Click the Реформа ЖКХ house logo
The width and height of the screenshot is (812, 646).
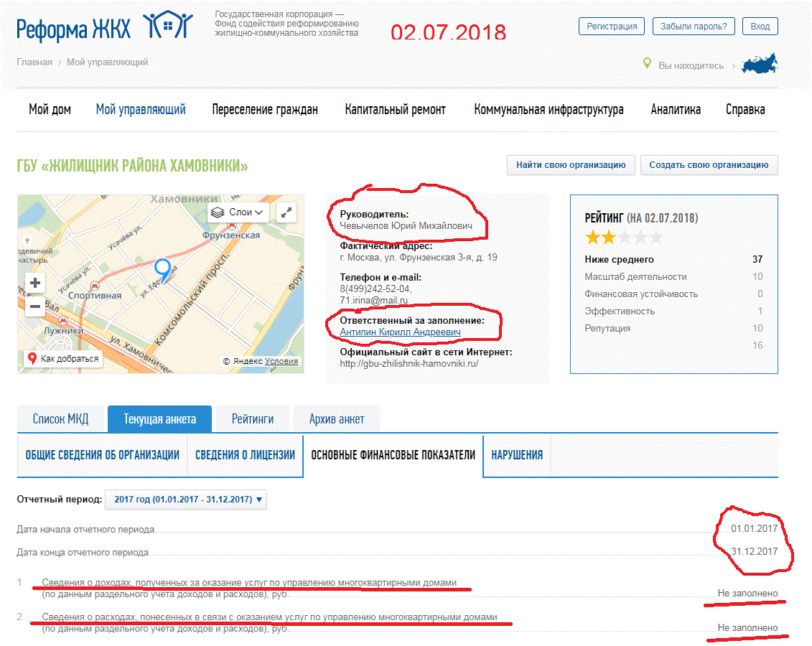coord(168,25)
